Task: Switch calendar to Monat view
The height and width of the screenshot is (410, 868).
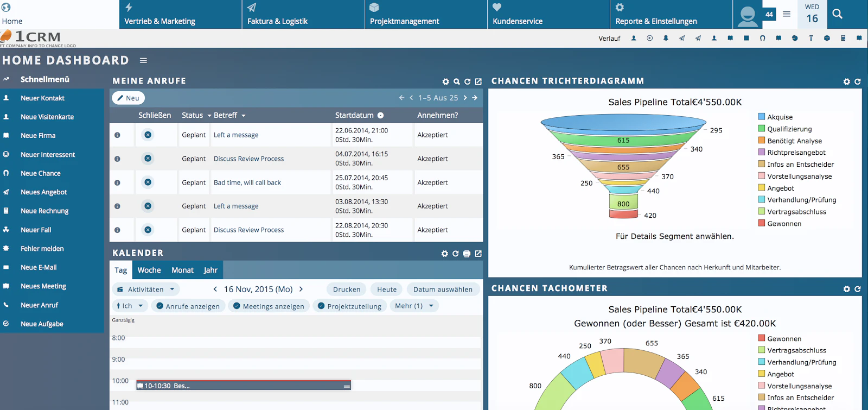Action: tap(182, 270)
